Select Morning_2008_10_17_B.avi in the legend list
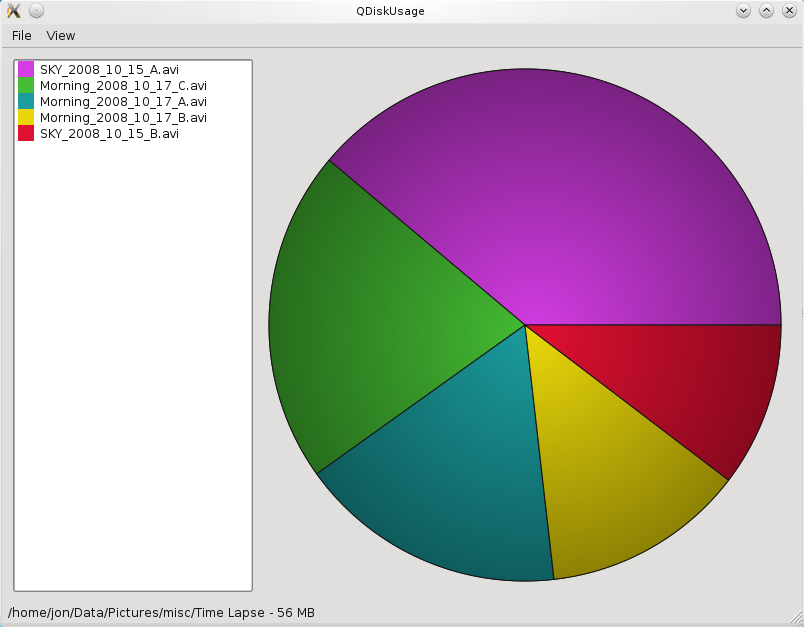 [x=123, y=117]
